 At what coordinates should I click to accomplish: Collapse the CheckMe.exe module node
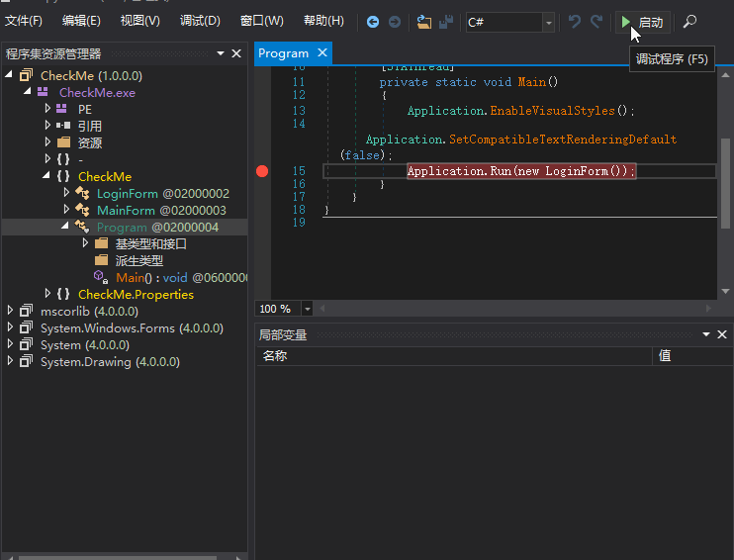tap(27, 92)
